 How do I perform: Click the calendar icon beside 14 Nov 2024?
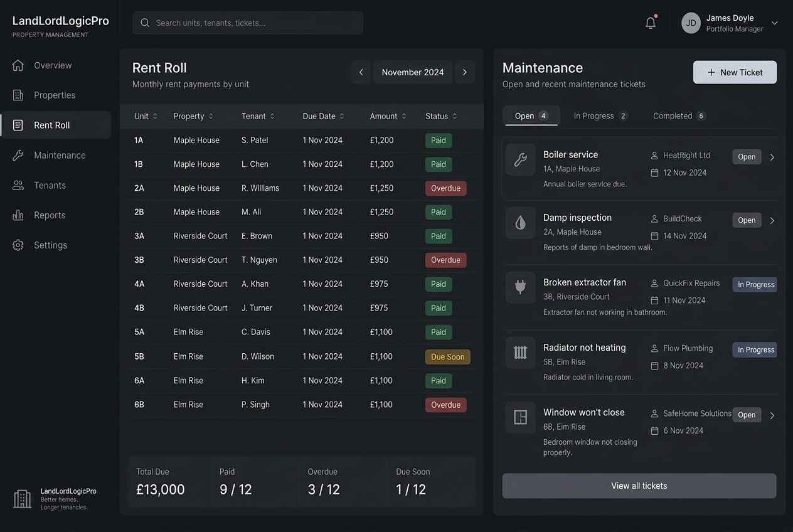tap(654, 236)
